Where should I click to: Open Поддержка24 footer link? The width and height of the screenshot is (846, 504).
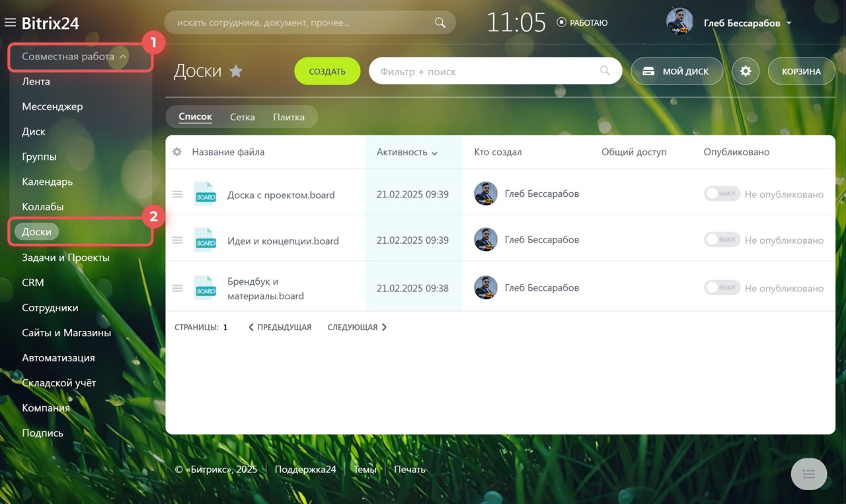coord(305,470)
